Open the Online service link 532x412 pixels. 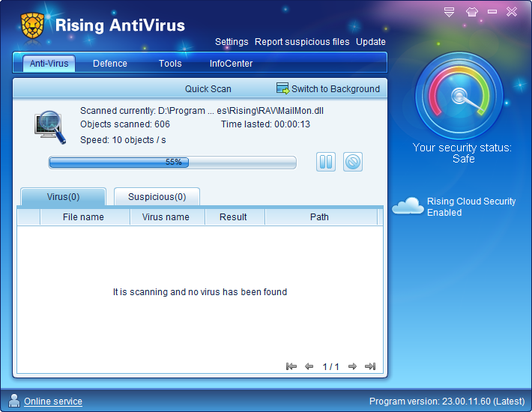(53, 402)
